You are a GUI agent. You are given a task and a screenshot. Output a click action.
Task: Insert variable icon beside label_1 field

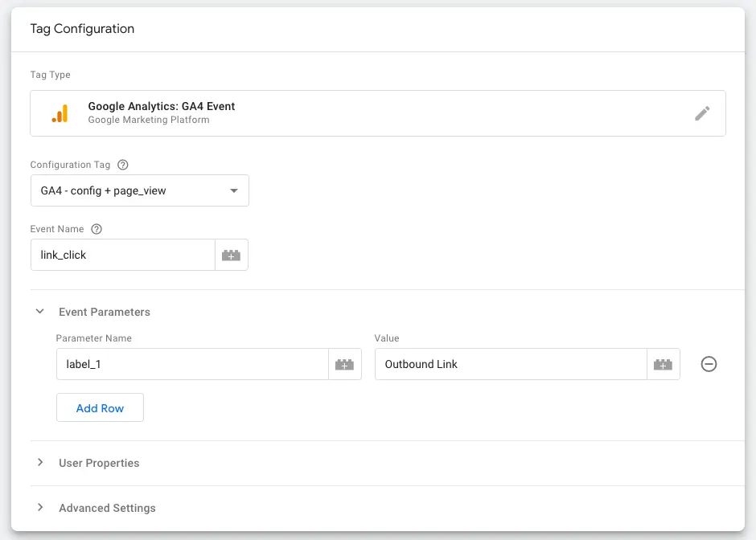click(345, 364)
